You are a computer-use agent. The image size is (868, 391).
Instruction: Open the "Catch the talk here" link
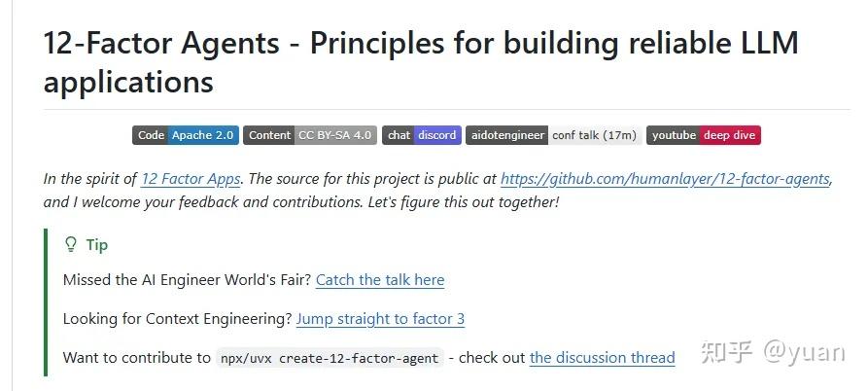379,280
